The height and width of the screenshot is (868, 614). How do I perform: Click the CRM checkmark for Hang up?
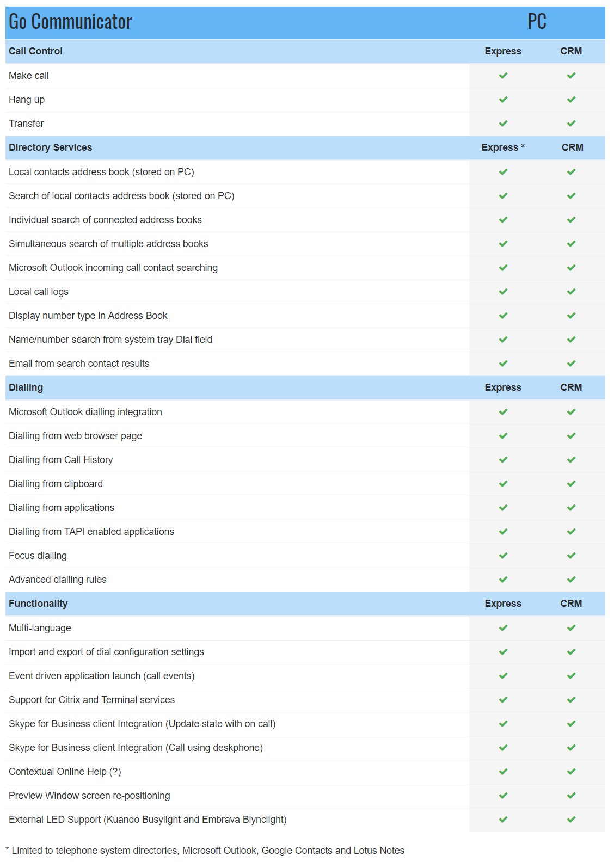coord(571,100)
